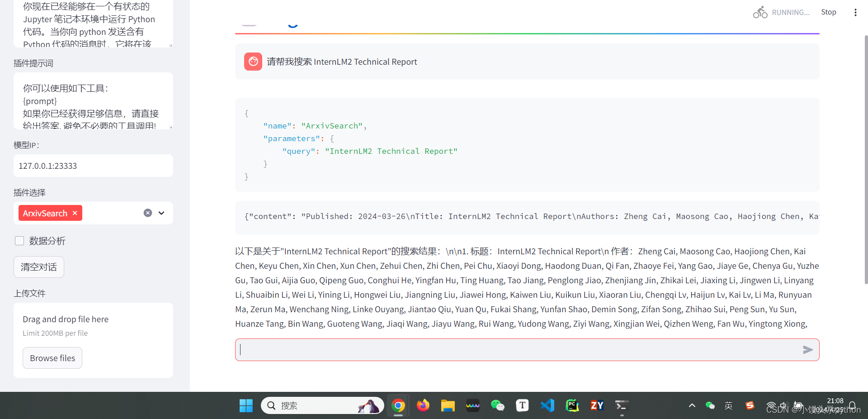Click the 请帮我搜索 InternLM2 Technical Report message
Viewport: 868px width, 419px height.
[x=342, y=62]
